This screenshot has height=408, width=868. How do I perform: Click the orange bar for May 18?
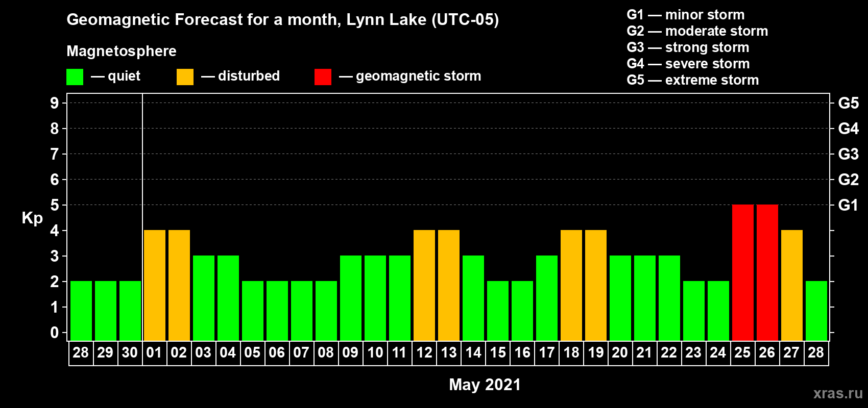(571, 285)
